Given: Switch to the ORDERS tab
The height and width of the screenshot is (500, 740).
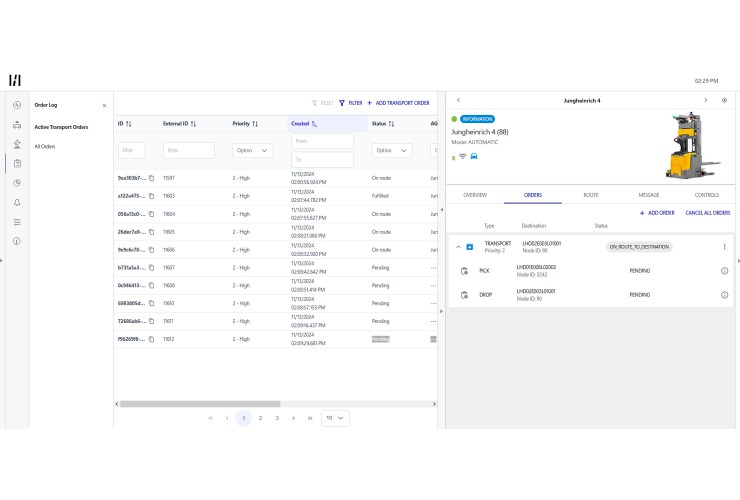Looking at the screenshot, I should pyautogui.click(x=533, y=195).
